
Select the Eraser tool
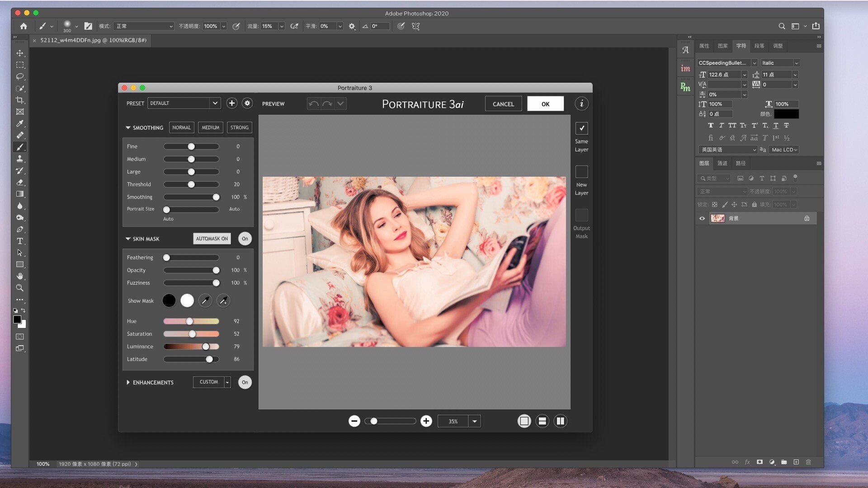click(x=20, y=183)
